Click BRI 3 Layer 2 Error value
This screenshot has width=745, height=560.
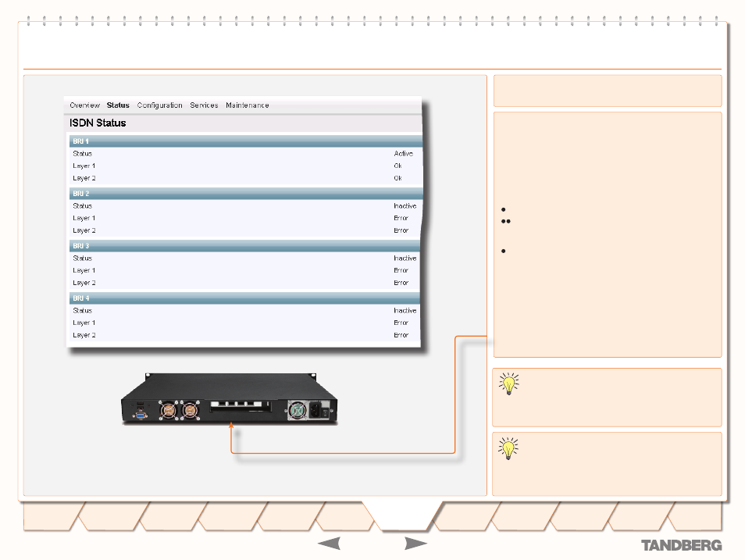tap(401, 283)
